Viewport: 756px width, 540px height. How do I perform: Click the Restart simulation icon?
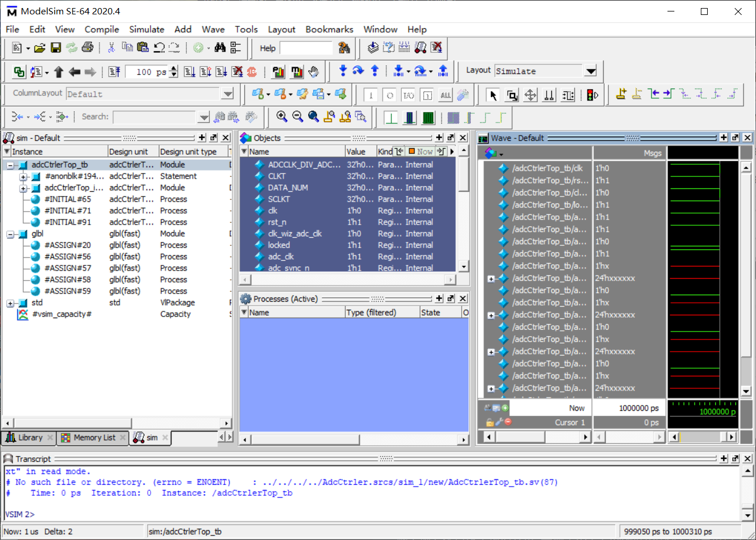(114, 72)
